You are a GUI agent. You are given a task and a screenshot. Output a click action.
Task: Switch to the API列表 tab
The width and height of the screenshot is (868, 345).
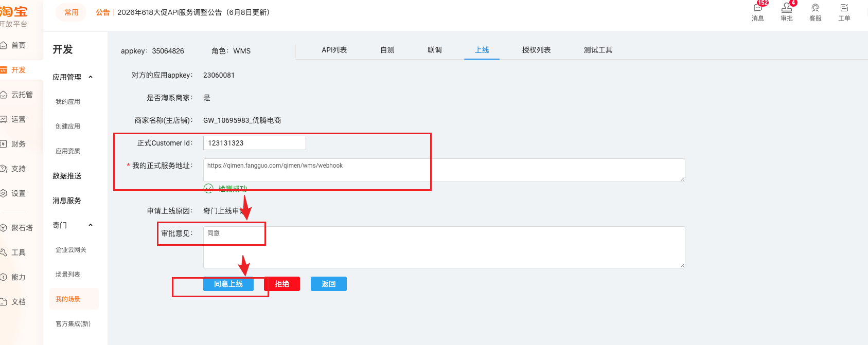(334, 50)
